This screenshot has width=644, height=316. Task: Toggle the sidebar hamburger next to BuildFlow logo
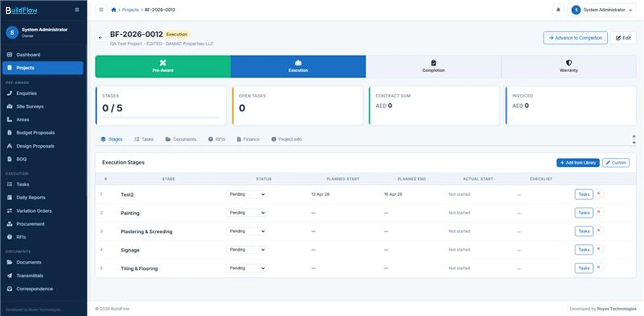click(x=77, y=10)
